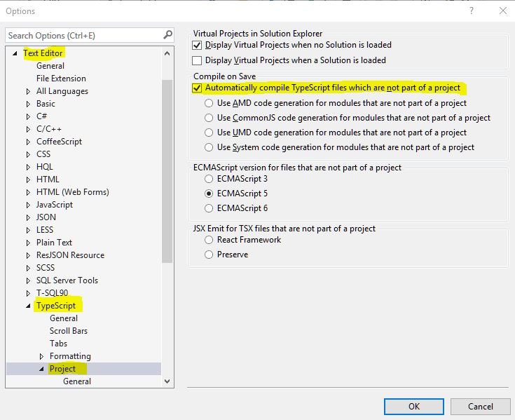Expand the SQL Server Tools node
The height and width of the screenshot is (420, 515).
(28, 280)
